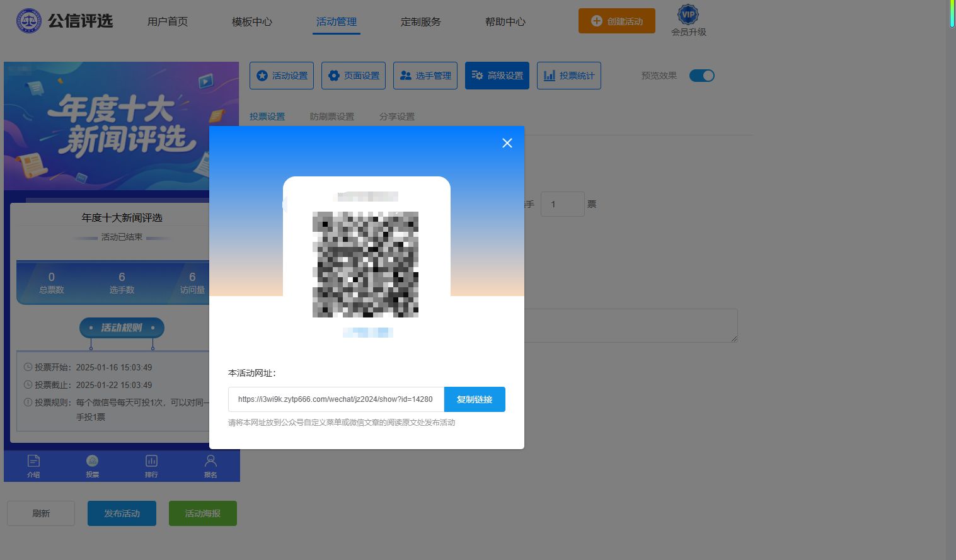Switch to the 投票设置 tab
Viewport: 956px width, 560px height.
pyautogui.click(x=267, y=117)
